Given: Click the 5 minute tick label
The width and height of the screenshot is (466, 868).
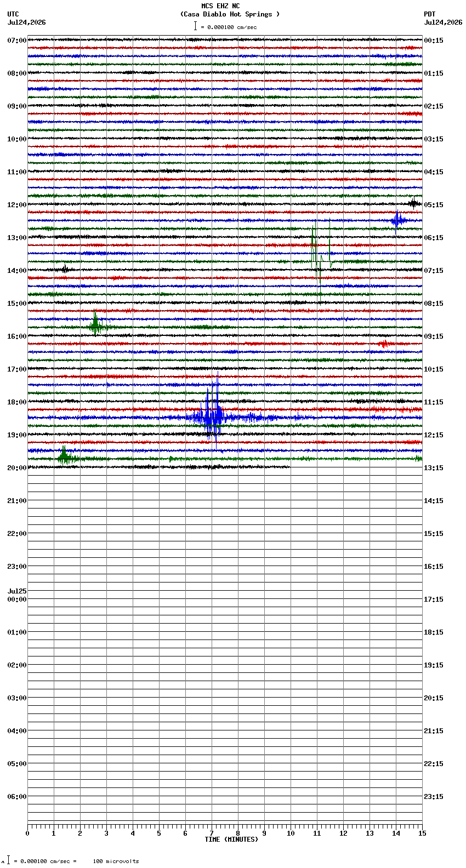Looking at the screenshot, I should point(159,833).
